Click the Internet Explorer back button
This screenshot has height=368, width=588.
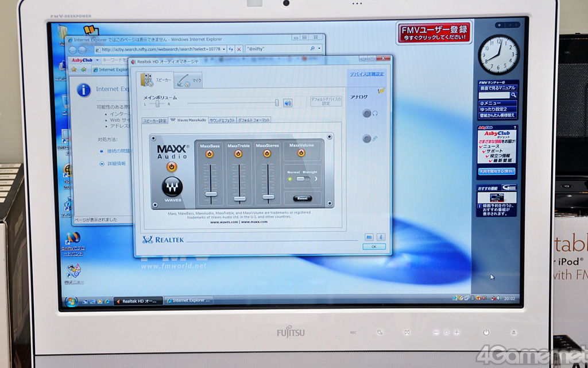click(x=73, y=50)
